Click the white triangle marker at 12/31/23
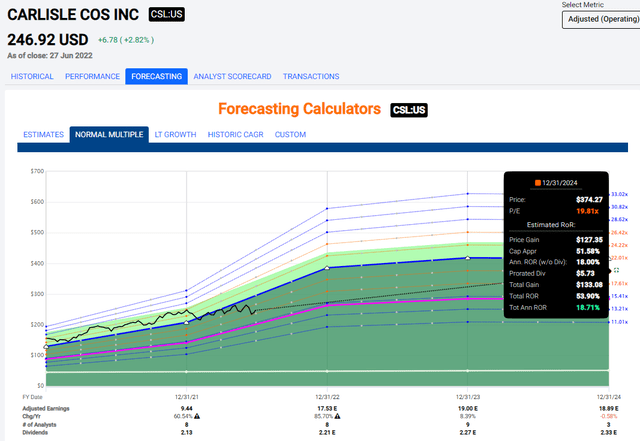The height and width of the screenshot is (441, 640). click(x=468, y=258)
